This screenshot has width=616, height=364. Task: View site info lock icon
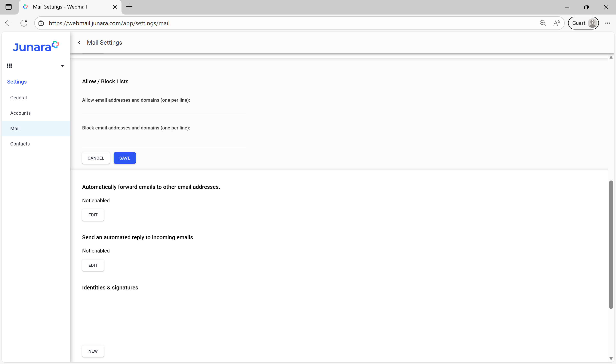click(41, 23)
